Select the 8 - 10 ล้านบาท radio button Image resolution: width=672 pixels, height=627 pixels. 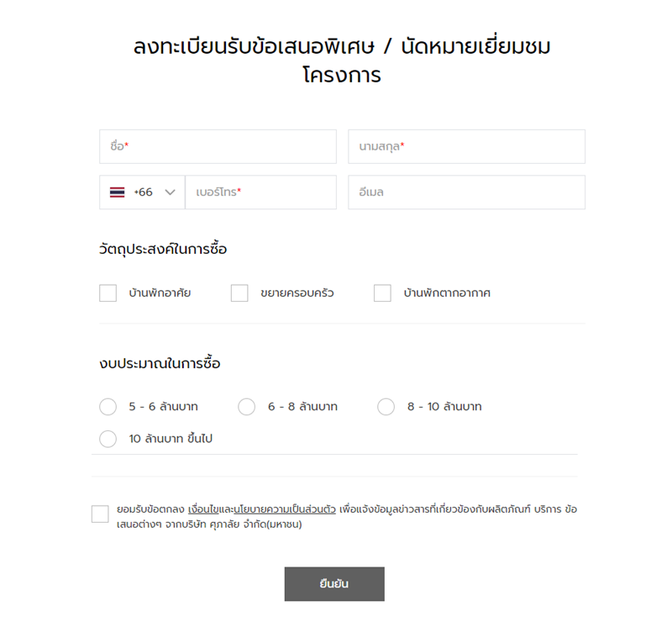[386, 407]
